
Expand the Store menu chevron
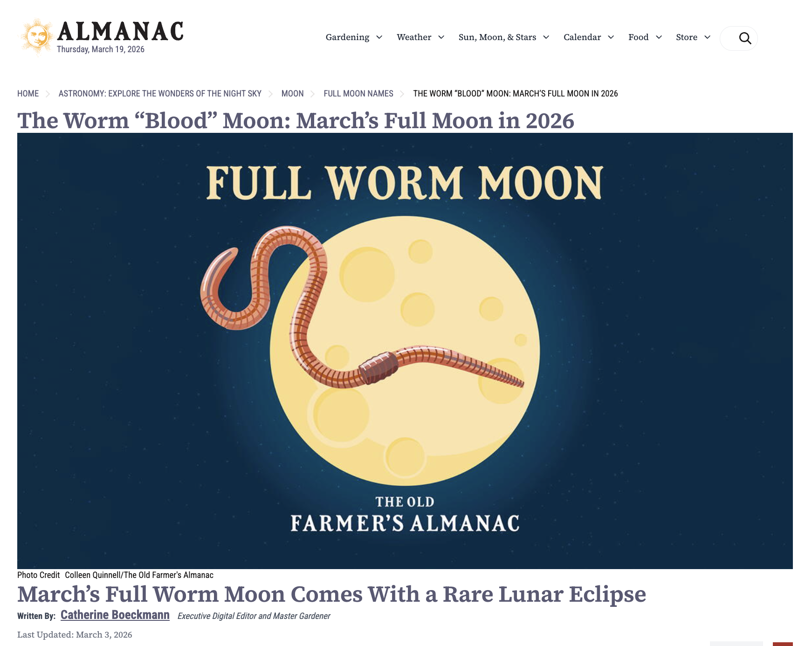click(707, 37)
